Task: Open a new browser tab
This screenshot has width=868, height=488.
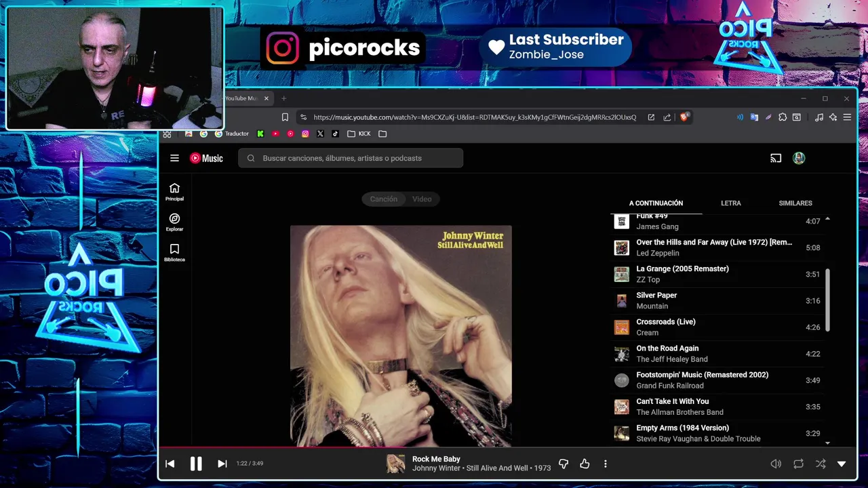Action: [x=284, y=98]
